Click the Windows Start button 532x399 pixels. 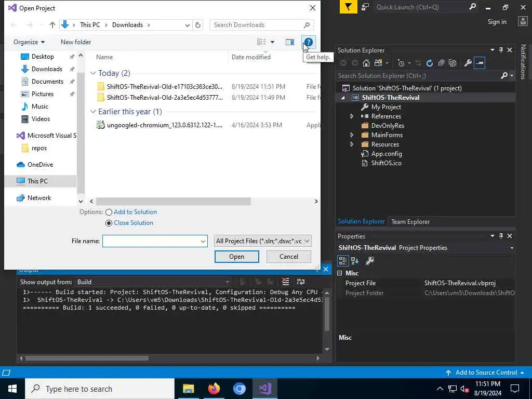12,389
